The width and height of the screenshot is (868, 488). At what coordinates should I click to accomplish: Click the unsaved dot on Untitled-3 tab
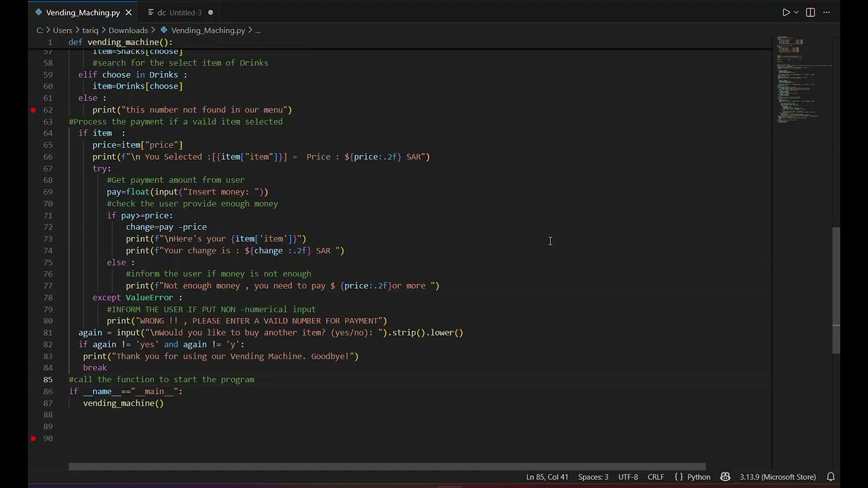pyautogui.click(x=210, y=12)
